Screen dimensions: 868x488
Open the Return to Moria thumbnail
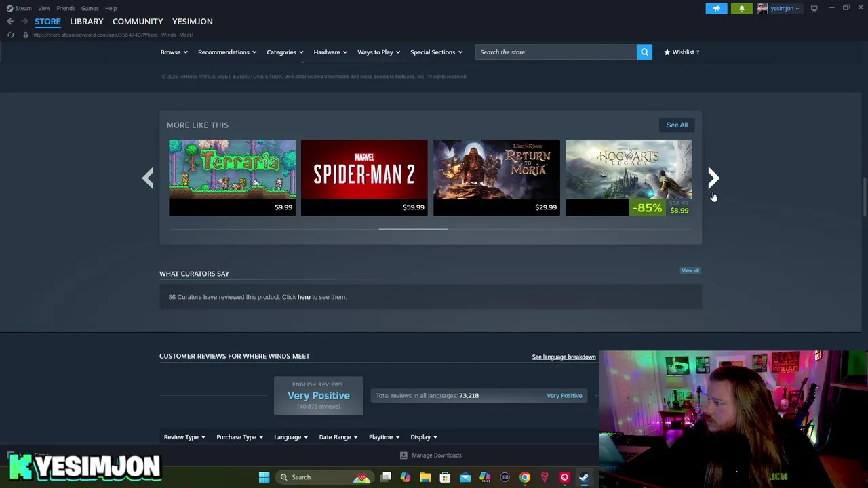[496, 178]
